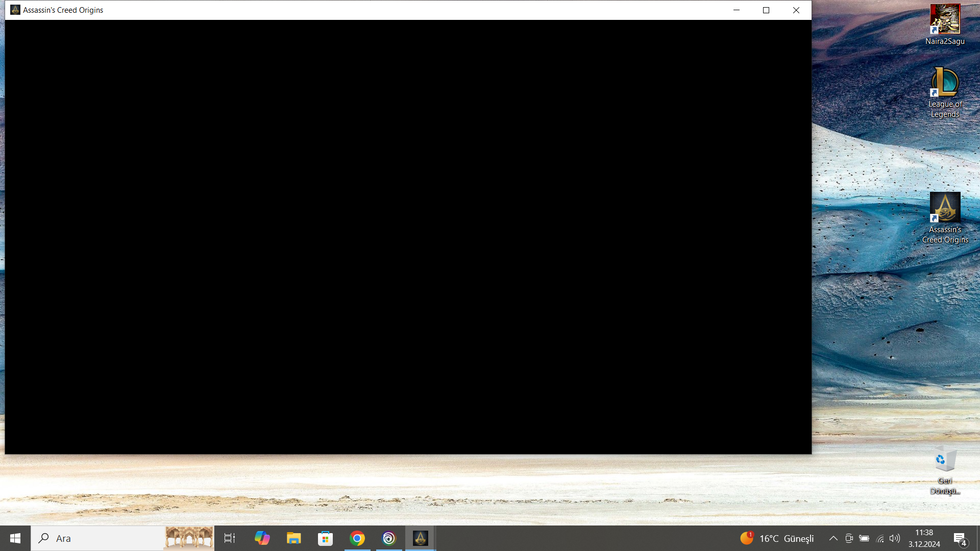980x551 pixels.
Task: Select the Naira2Sagu desktop icon
Action: [945, 20]
